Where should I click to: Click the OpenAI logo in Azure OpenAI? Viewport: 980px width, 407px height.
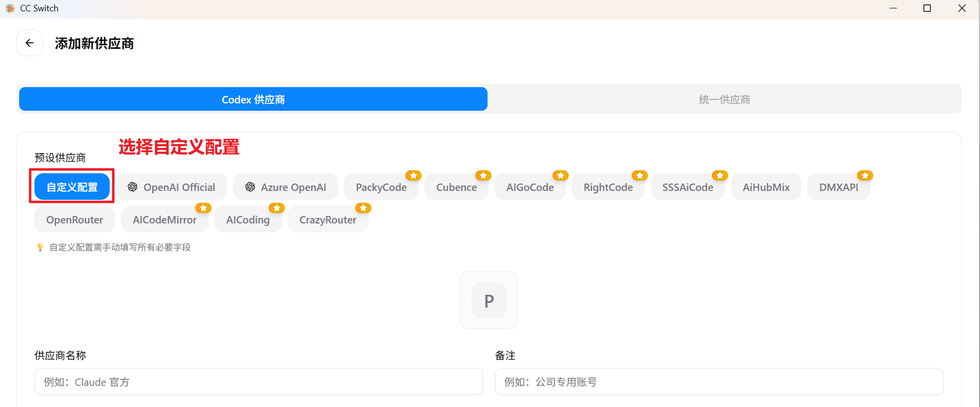[x=250, y=187]
